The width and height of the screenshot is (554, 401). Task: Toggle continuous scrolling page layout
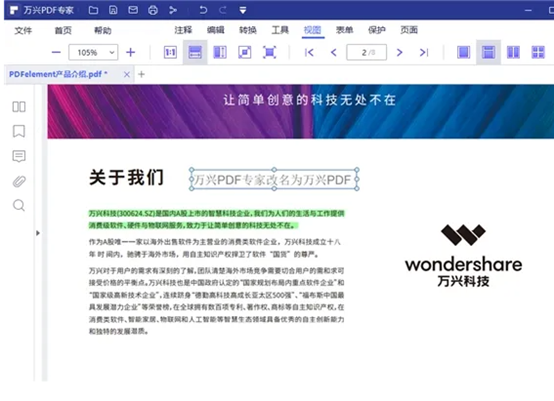[488, 53]
